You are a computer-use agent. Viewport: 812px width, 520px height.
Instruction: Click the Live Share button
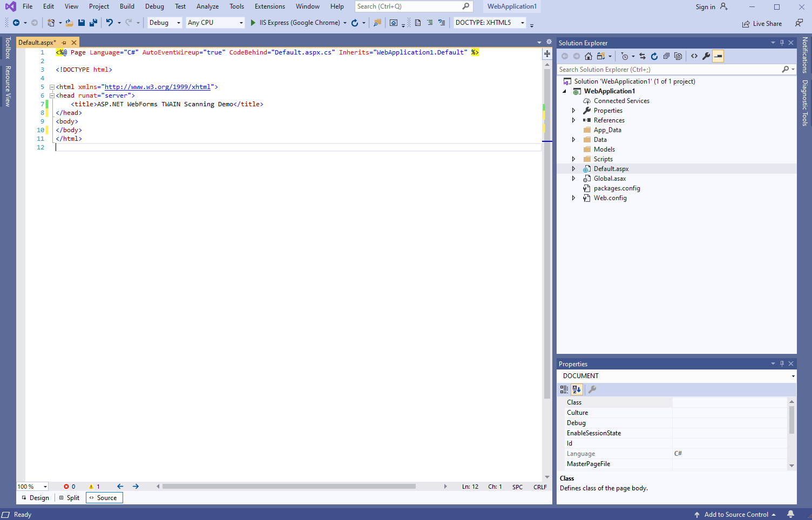[x=762, y=24]
